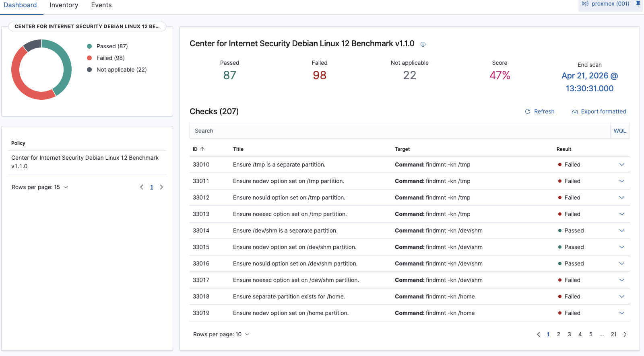The width and height of the screenshot is (644, 356).
Task: Expand check 33016 details
Action: [622, 263]
